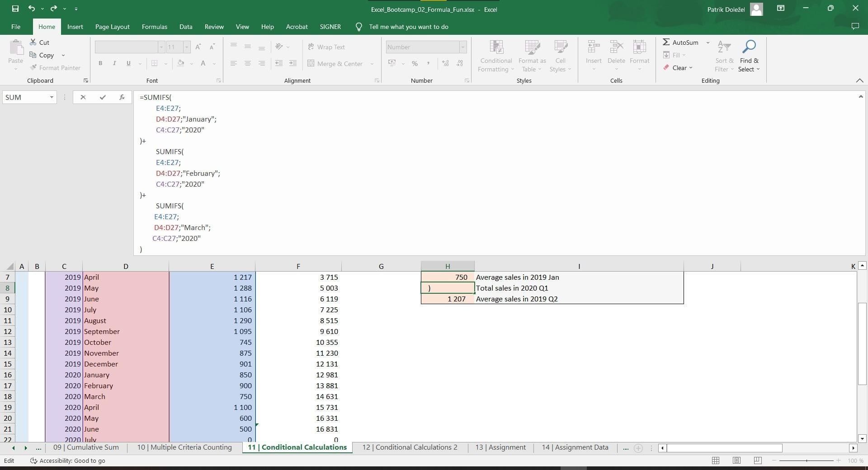Decrease decimal places

460,64
